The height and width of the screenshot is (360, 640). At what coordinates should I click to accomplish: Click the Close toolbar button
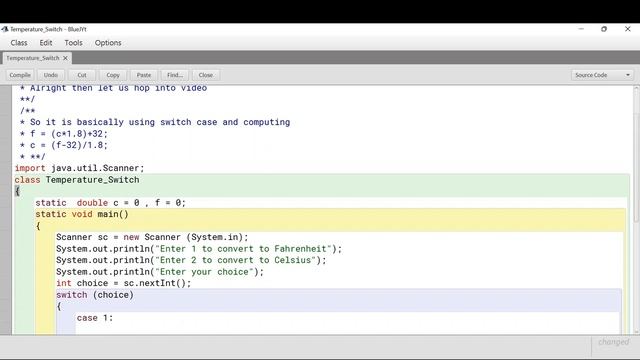(x=206, y=75)
